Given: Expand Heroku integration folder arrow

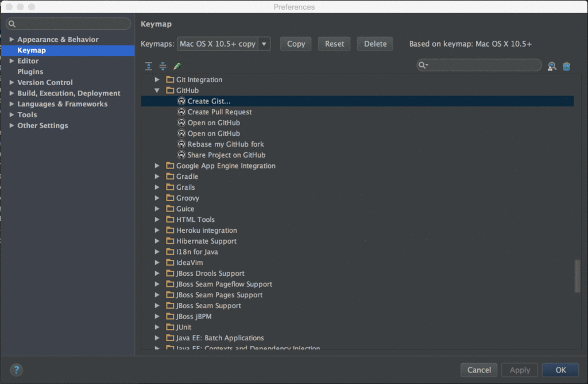Looking at the screenshot, I should click(x=157, y=230).
